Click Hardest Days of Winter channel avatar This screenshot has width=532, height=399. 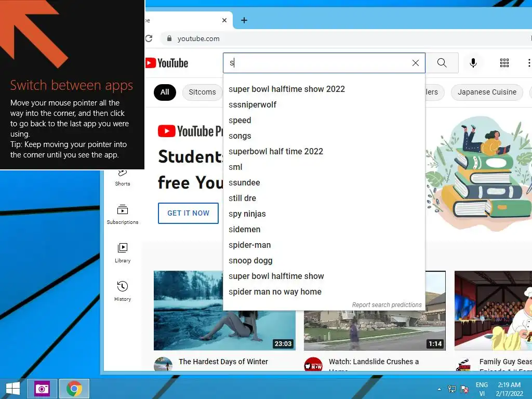click(x=163, y=364)
